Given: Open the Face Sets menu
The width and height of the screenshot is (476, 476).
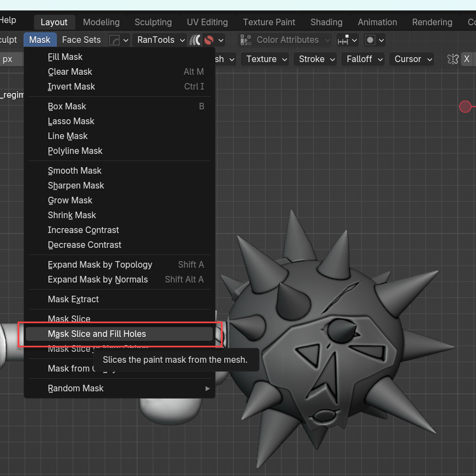Looking at the screenshot, I should (81, 40).
